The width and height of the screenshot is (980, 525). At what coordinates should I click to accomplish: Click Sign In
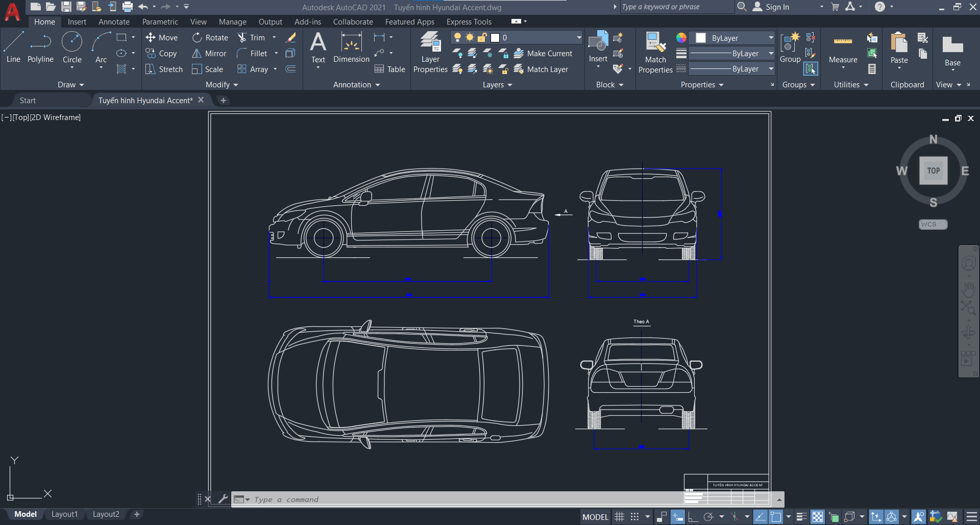tap(771, 7)
